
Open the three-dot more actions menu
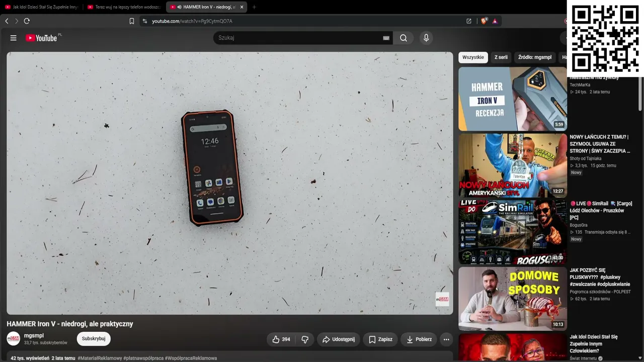tap(446, 339)
